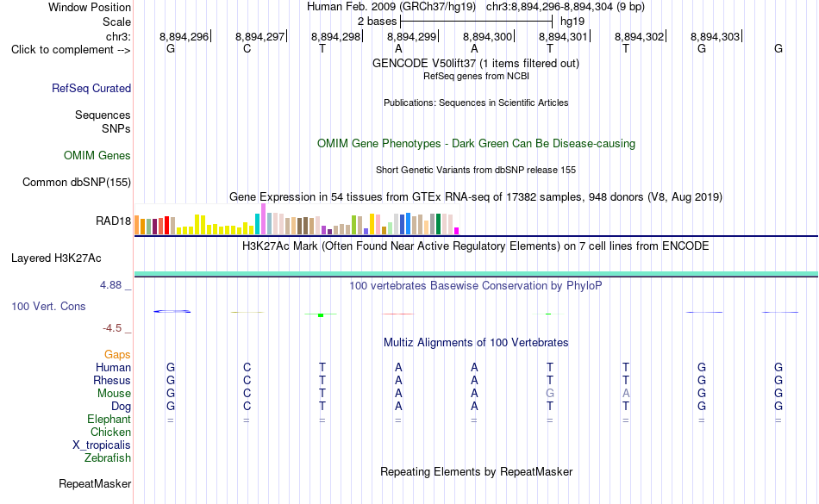The width and height of the screenshot is (819, 504).
Task: Click the Human Feb. 2009 (GRCh37/hg19) title
Action: tap(391, 7)
